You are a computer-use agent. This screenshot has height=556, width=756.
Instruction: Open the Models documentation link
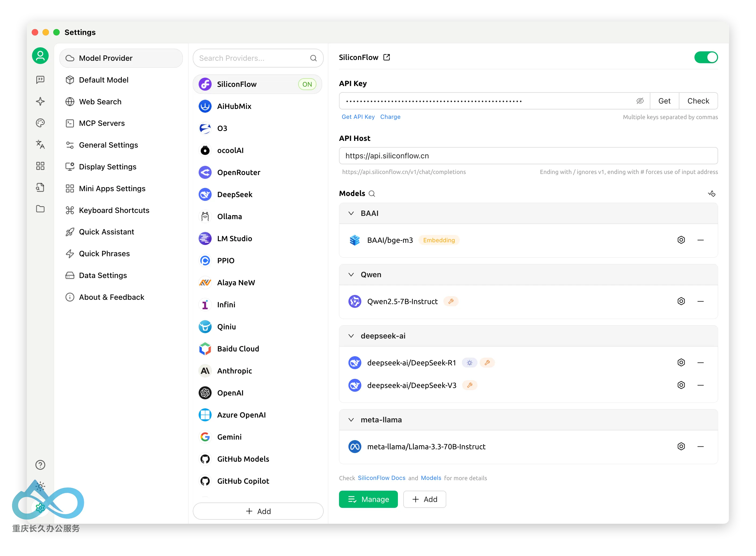431,478
